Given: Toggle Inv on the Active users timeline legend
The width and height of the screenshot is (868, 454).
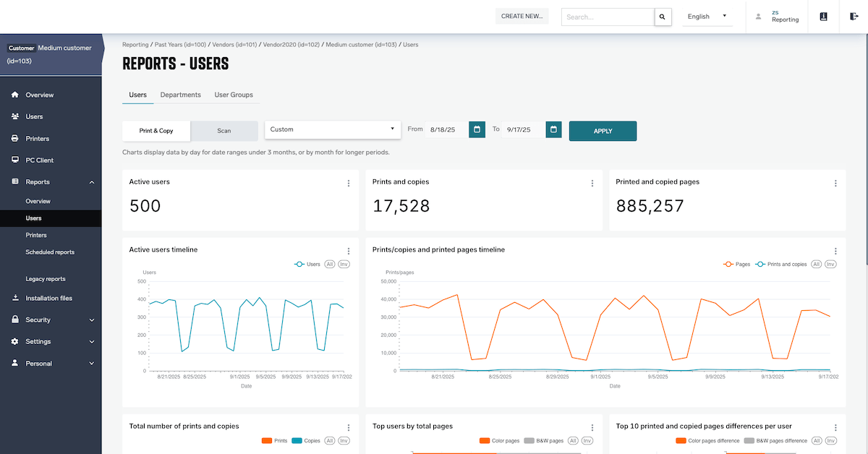Looking at the screenshot, I should tap(344, 264).
